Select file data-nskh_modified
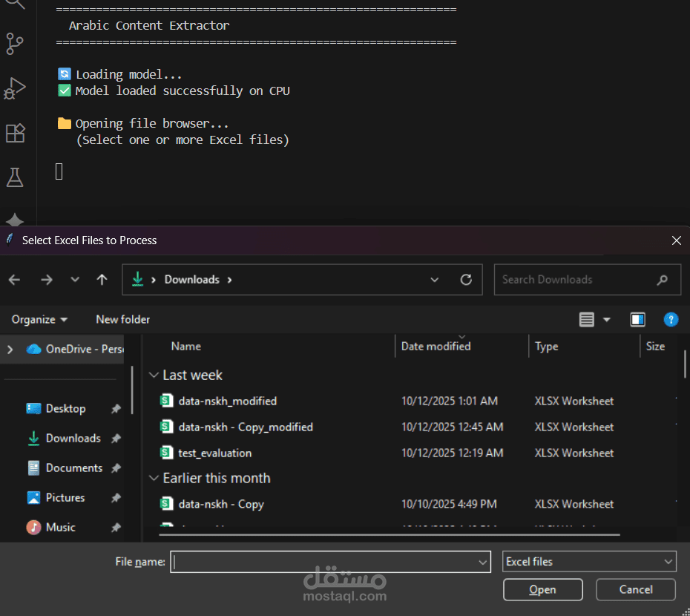The image size is (690, 616). pos(228,401)
